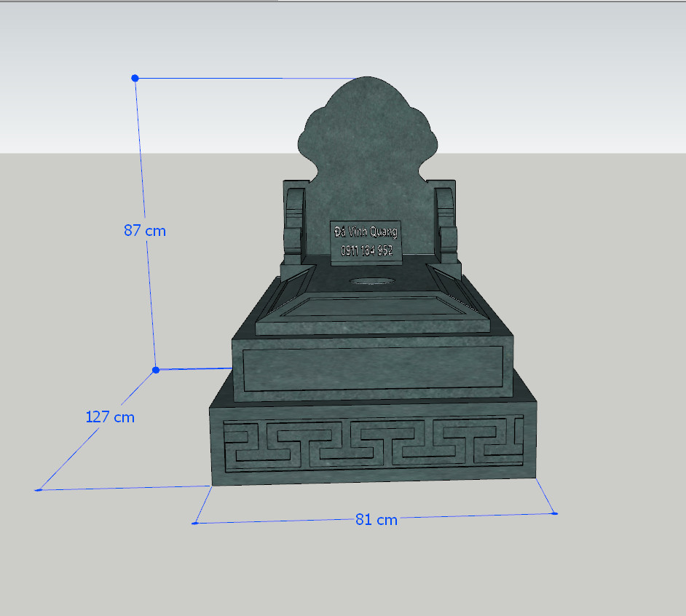Select the "81 cm" width dimension label
Image resolution: width=686 pixels, height=616 pixels.
tap(376, 520)
